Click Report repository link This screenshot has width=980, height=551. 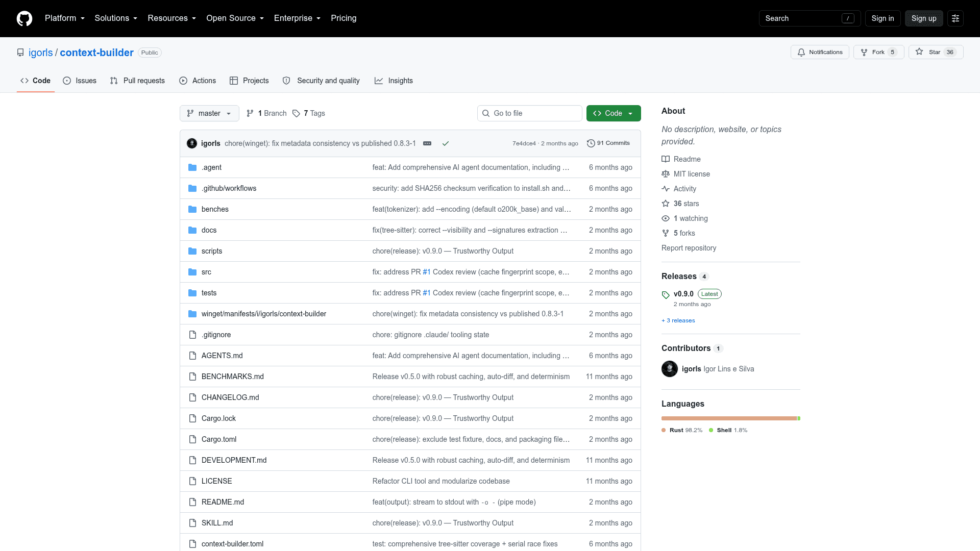pyautogui.click(x=689, y=248)
